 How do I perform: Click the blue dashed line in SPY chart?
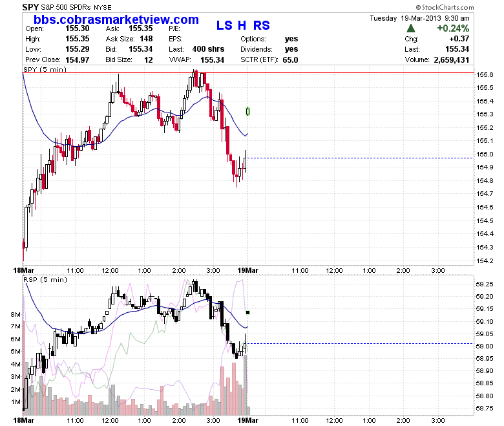pos(360,158)
